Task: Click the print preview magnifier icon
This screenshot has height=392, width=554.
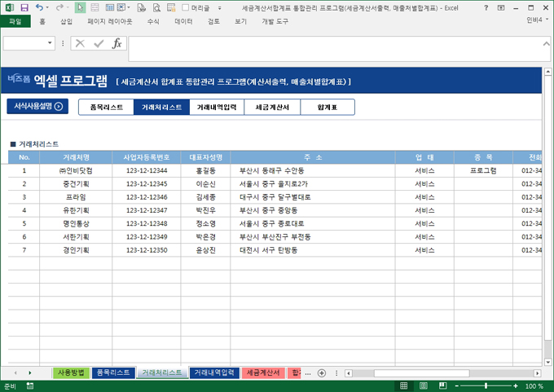Action: tap(155, 7)
